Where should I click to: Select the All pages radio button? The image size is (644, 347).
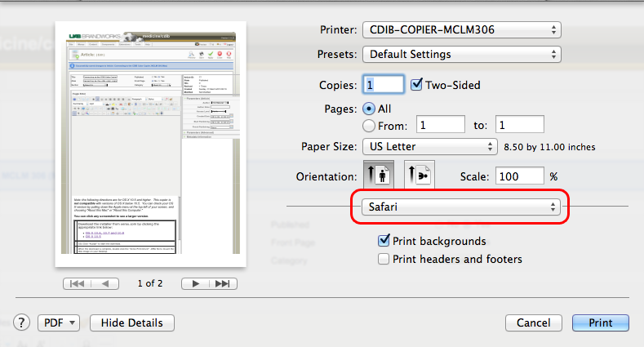point(368,108)
